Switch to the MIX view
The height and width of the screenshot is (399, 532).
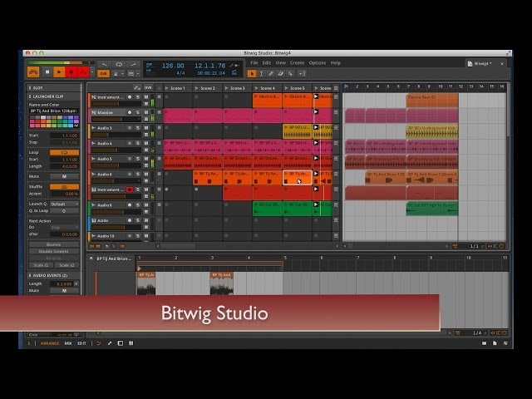point(68,343)
